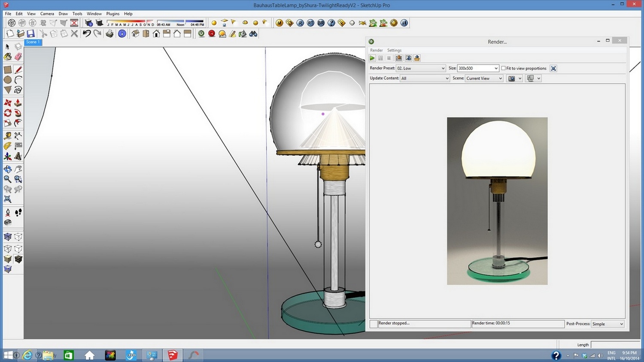Click the stop render square button
Image resolution: width=644 pixels, height=362 pixels.
point(389,58)
